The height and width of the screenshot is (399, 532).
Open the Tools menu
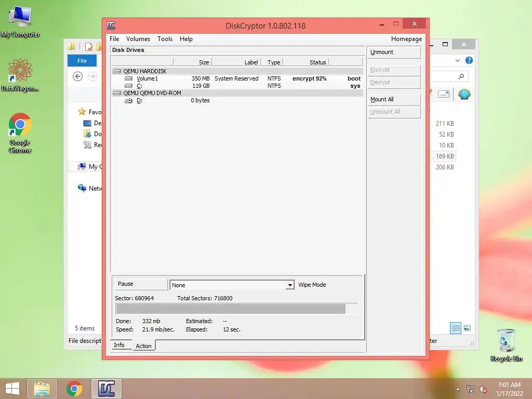point(165,39)
